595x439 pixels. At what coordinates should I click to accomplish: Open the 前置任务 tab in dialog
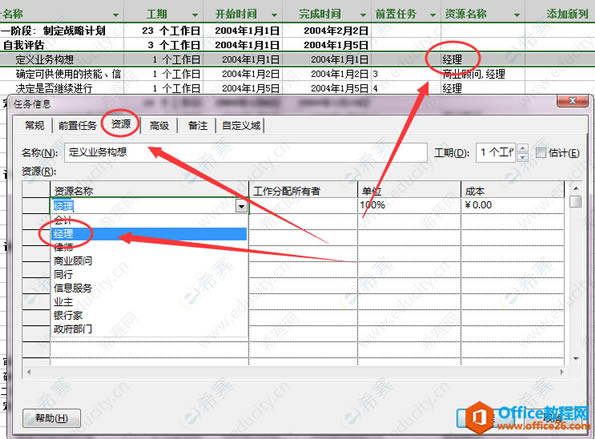tap(77, 125)
